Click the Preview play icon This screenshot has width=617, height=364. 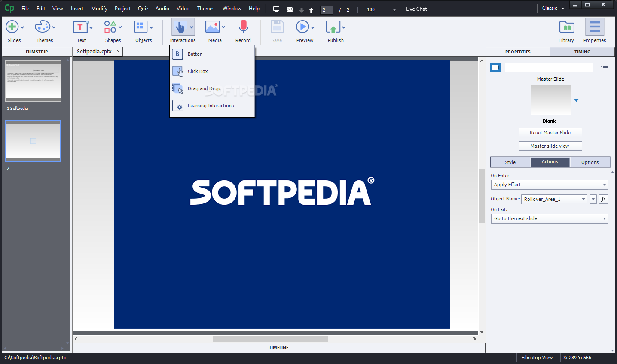[x=302, y=27]
